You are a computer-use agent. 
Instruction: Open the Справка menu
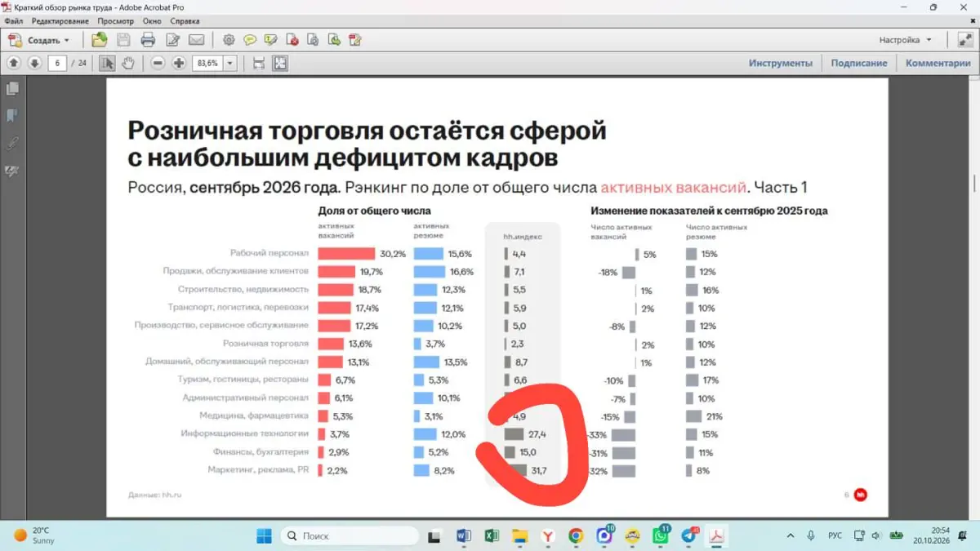tap(185, 20)
